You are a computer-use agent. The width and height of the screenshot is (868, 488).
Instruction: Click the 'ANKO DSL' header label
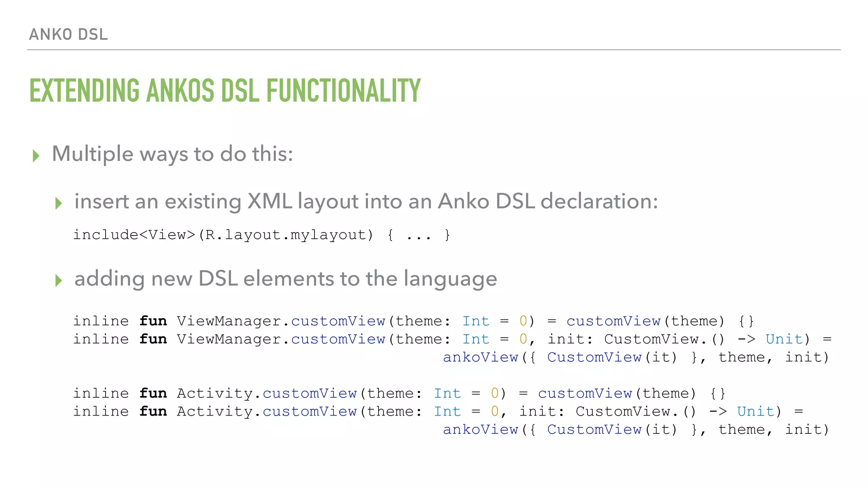coord(68,34)
